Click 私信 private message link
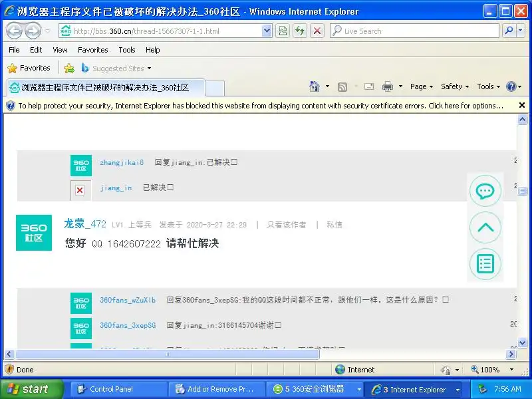 pyautogui.click(x=334, y=225)
